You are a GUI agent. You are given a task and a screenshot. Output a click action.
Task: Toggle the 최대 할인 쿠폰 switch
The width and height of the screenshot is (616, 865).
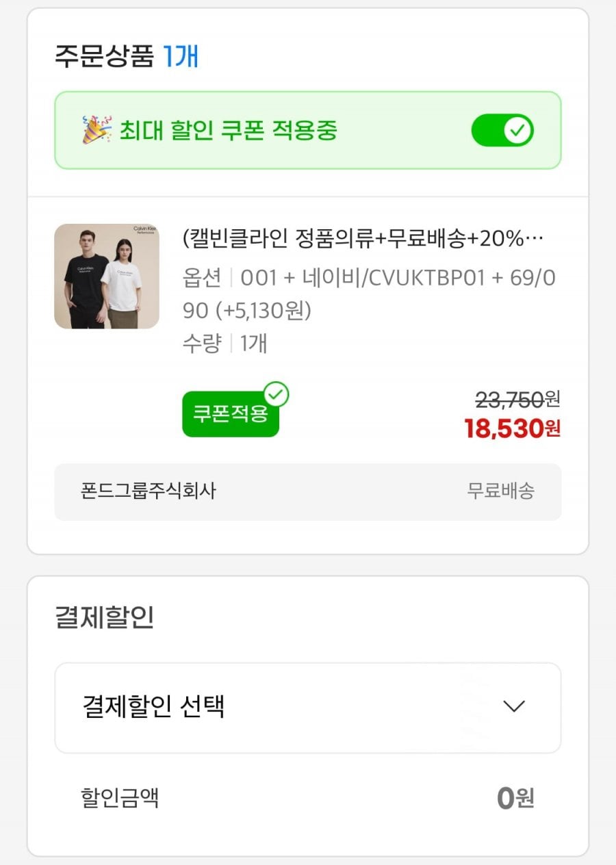pos(502,130)
